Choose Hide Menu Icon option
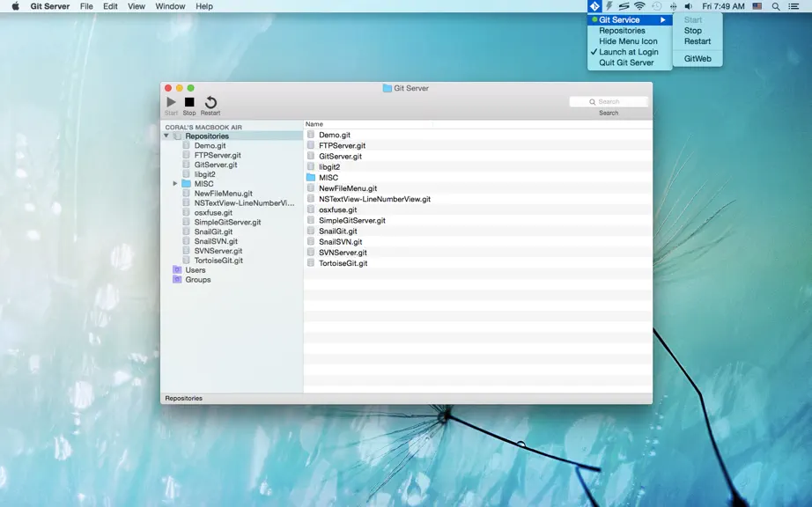 click(x=628, y=41)
